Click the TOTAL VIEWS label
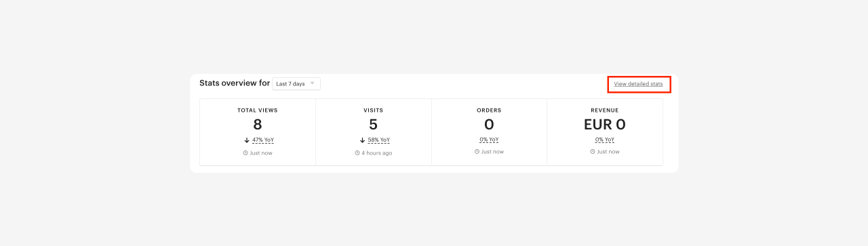 [258, 110]
